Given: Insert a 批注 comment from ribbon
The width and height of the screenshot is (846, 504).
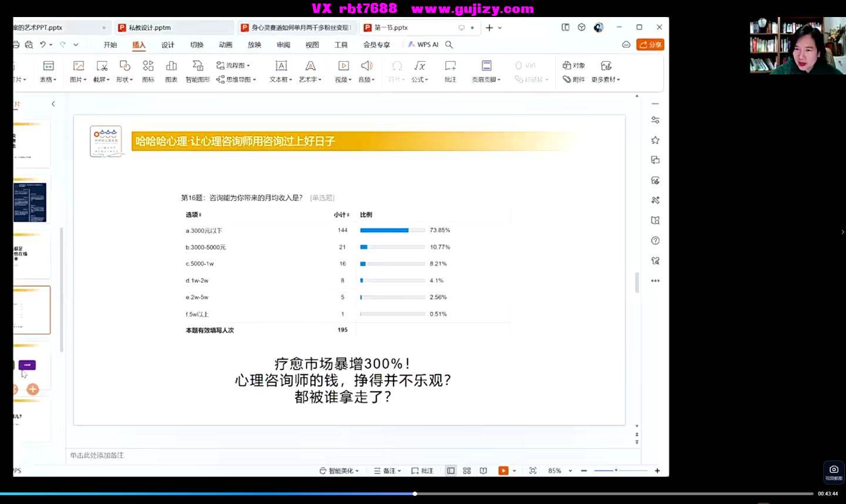Looking at the screenshot, I should point(450,71).
